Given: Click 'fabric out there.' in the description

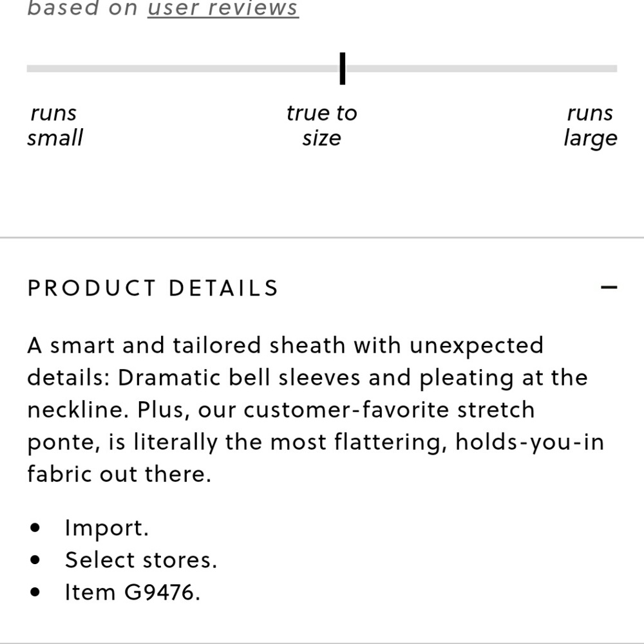Looking at the screenshot, I should point(119,474).
